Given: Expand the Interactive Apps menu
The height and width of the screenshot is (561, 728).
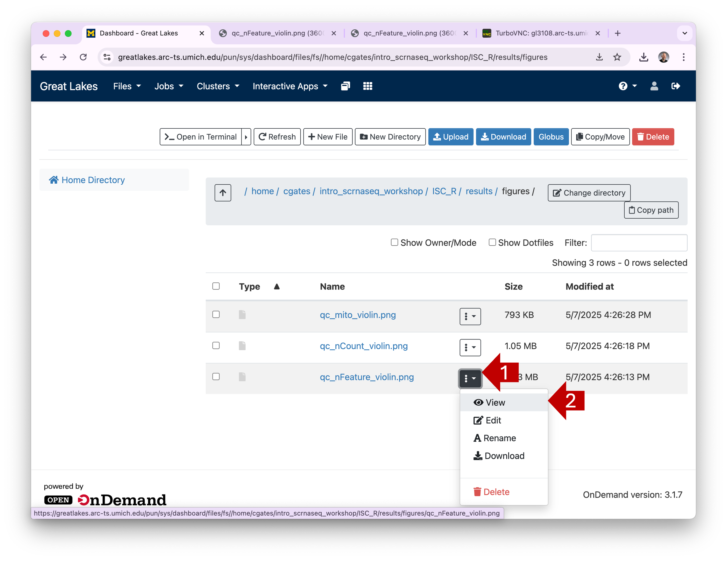Looking at the screenshot, I should pyautogui.click(x=290, y=86).
